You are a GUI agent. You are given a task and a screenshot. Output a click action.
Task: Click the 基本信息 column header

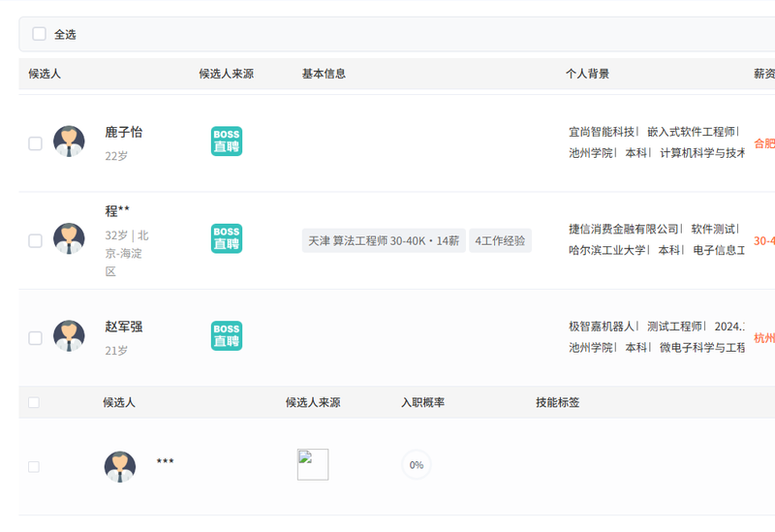click(324, 74)
